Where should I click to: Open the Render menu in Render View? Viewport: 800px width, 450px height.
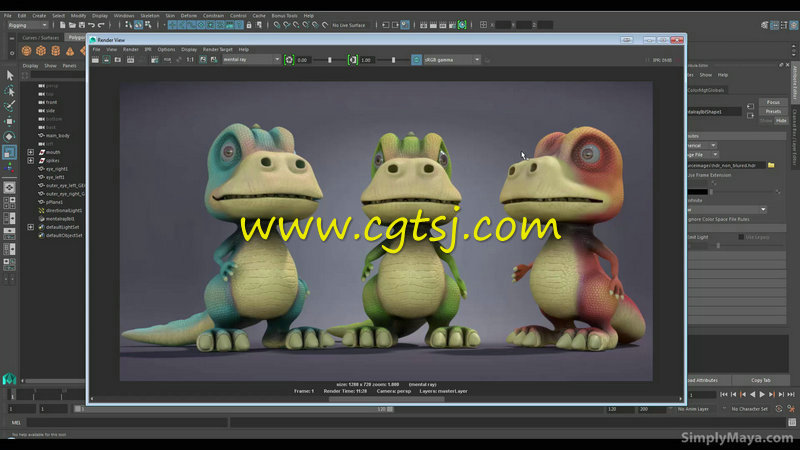pos(131,49)
